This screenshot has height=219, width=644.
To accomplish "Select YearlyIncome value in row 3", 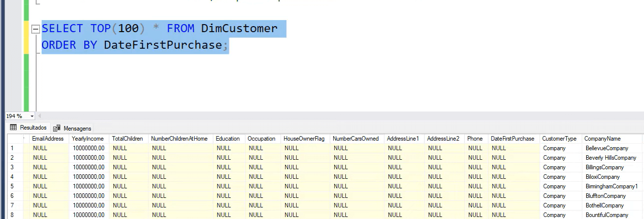I will click(88, 167).
